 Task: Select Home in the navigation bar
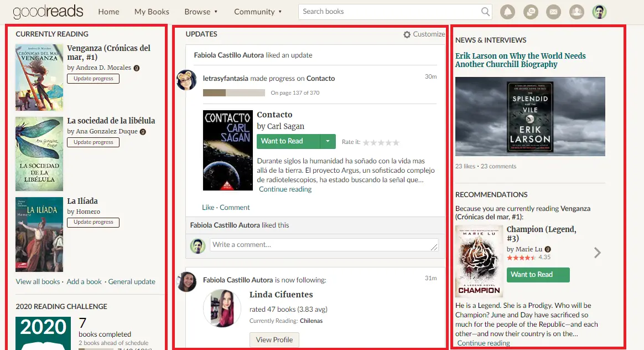108,12
